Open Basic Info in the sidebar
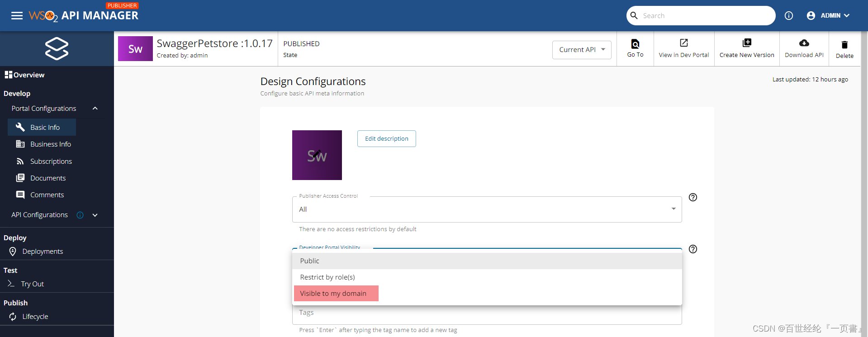Image resolution: width=868 pixels, height=337 pixels. click(x=42, y=127)
